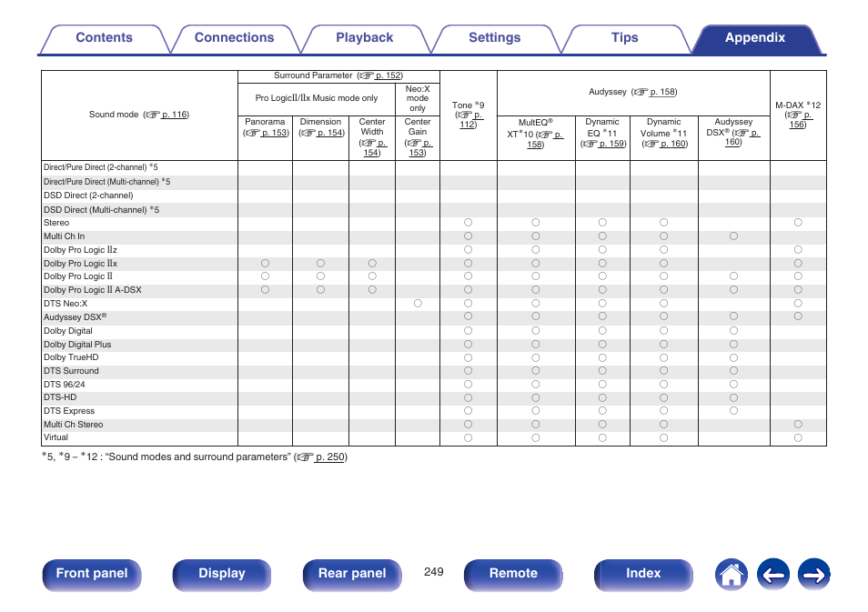Select the "Dynamic Volume *11" heading text
Image resolution: width=868 pixels, height=612 pixels.
(x=663, y=128)
